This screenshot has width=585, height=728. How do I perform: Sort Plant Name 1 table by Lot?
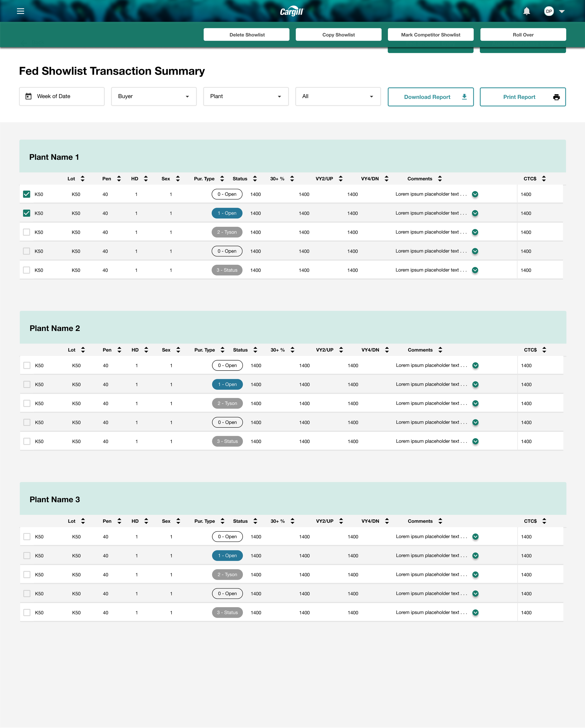(x=82, y=179)
